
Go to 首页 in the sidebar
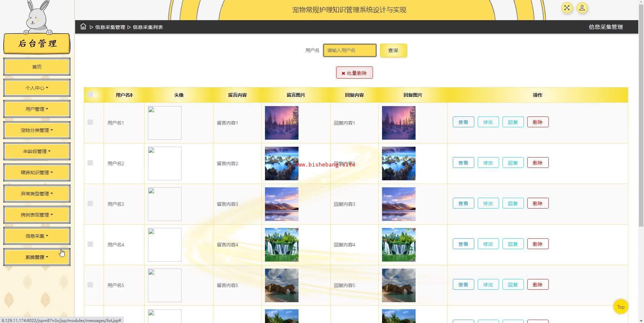pyautogui.click(x=37, y=67)
